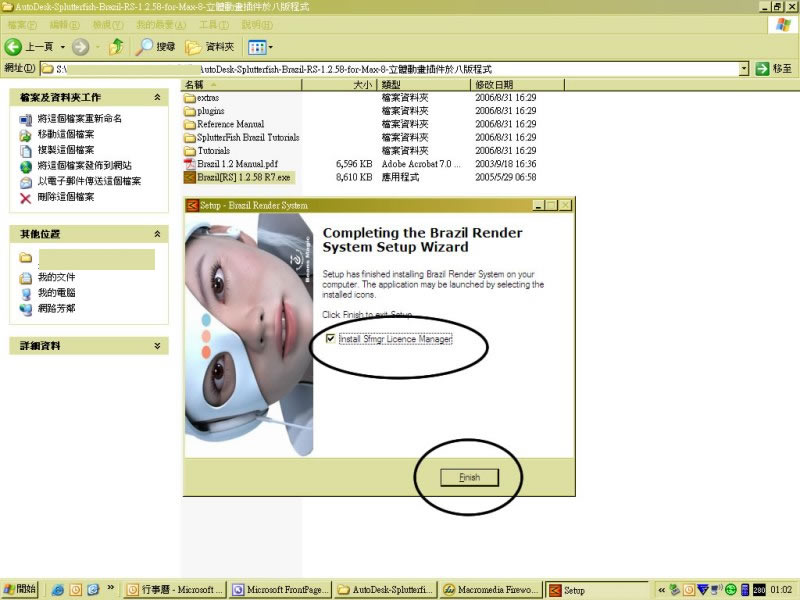
Task: Open the 檢視(V) menu
Action: click(108, 24)
